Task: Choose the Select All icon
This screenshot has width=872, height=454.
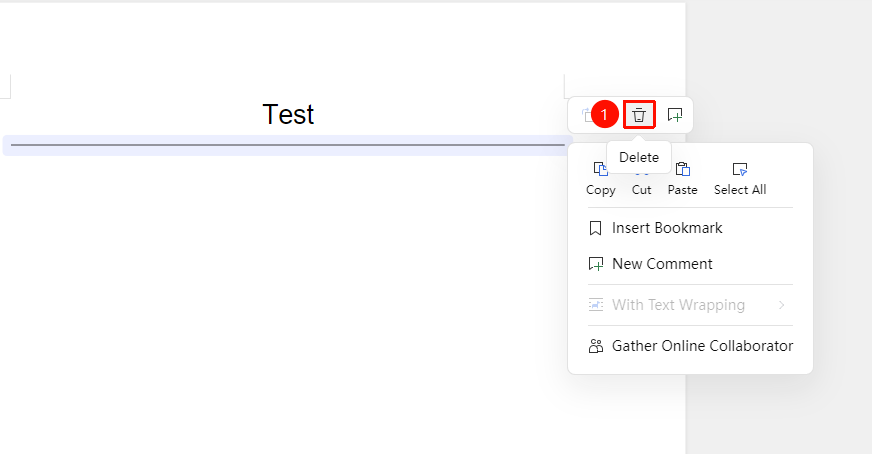Action: point(740,169)
